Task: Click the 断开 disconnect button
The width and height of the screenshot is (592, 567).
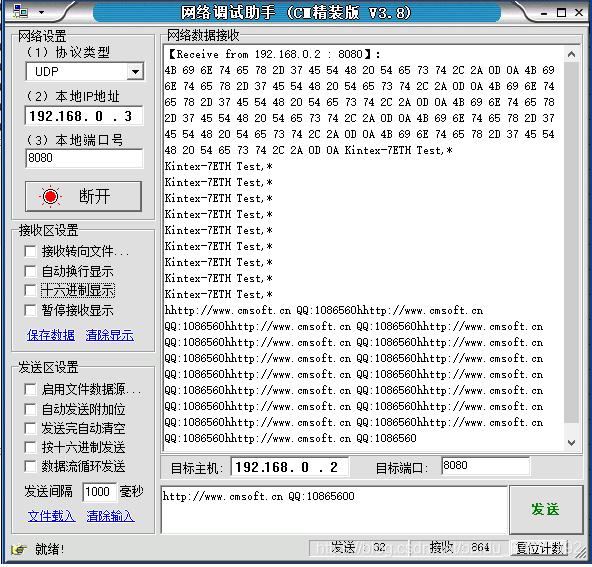Action: coord(83,196)
